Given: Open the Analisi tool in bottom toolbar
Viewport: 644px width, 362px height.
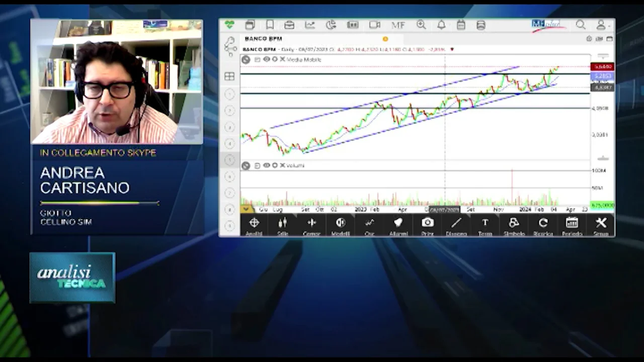Looking at the screenshot, I should (x=254, y=226).
